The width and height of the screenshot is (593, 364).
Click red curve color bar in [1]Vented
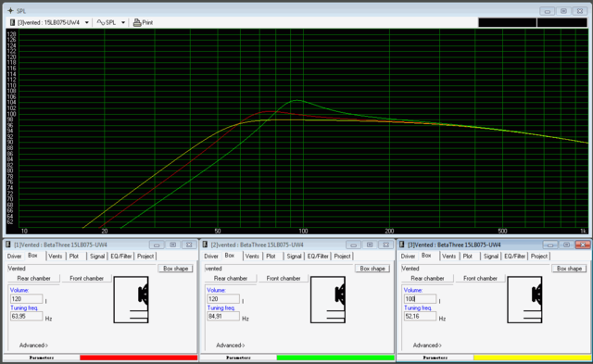pyautogui.click(x=138, y=358)
